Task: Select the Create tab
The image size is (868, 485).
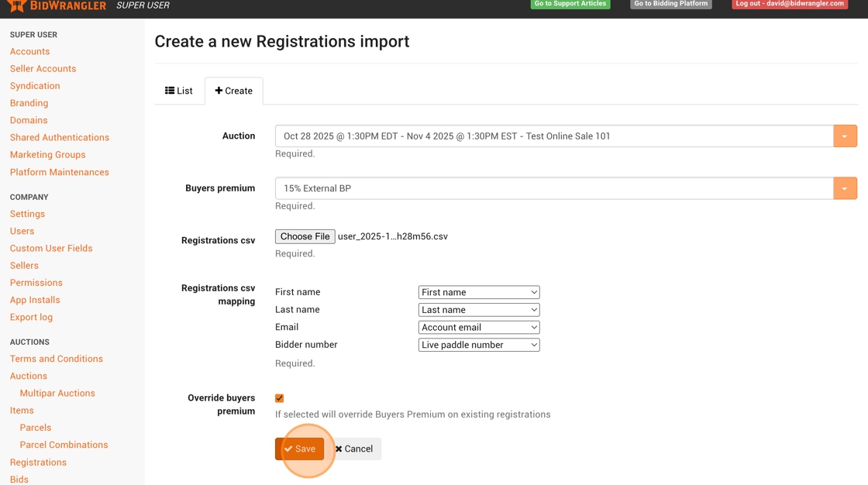Action: 234,91
